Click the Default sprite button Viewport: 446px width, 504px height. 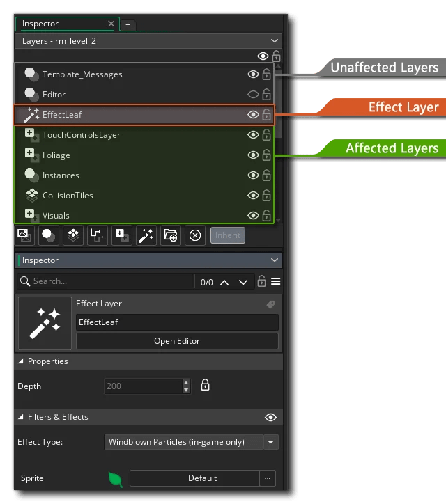(194, 478)
